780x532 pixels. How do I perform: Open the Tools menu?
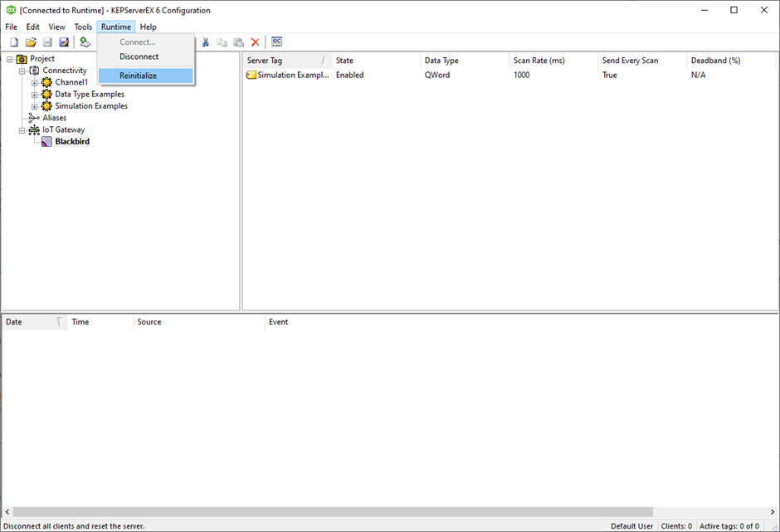click(83, 27)
